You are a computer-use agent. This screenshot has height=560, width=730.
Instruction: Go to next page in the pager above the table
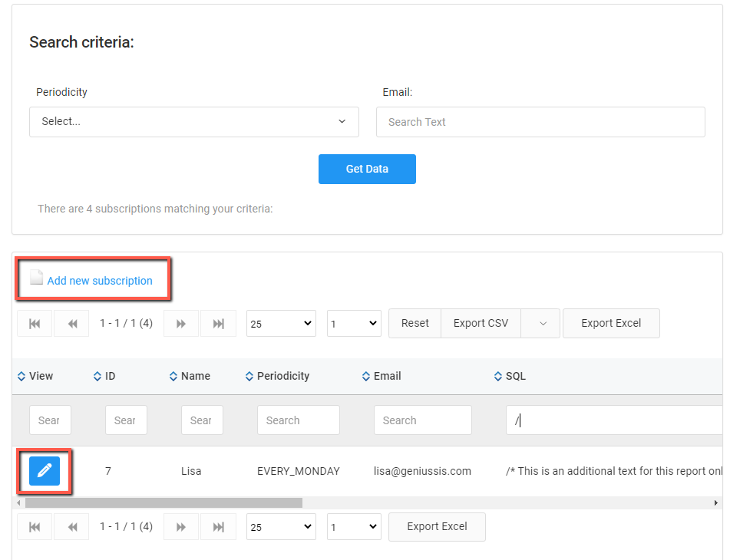coord(181,324)
